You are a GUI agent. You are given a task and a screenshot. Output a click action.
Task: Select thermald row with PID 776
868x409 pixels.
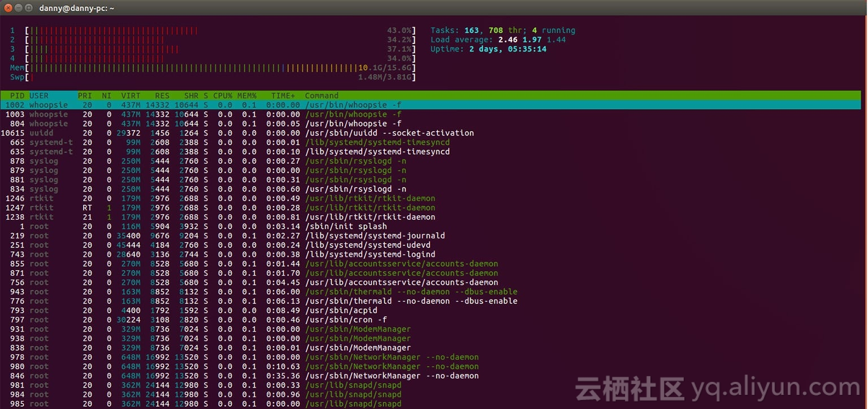pos(431,301)
